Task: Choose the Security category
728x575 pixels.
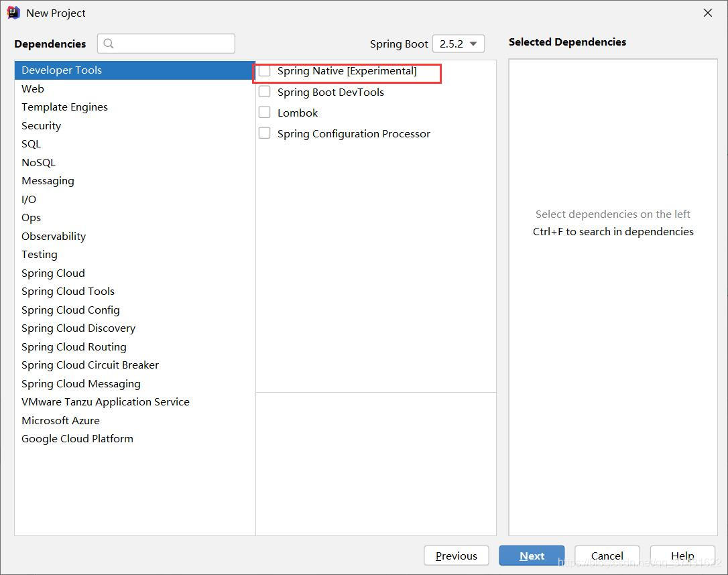Action: 135,126
